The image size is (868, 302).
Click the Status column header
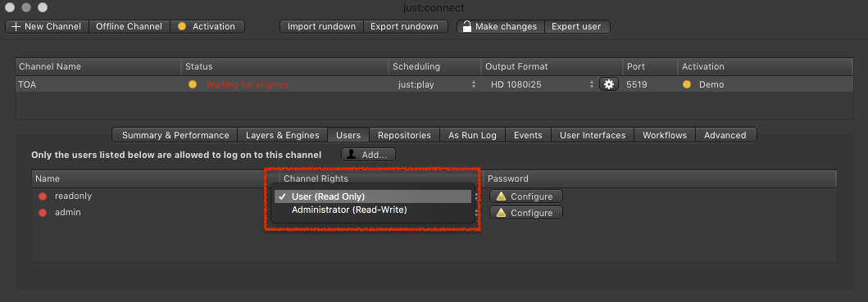pyautogui.click(x=284, y=66)
